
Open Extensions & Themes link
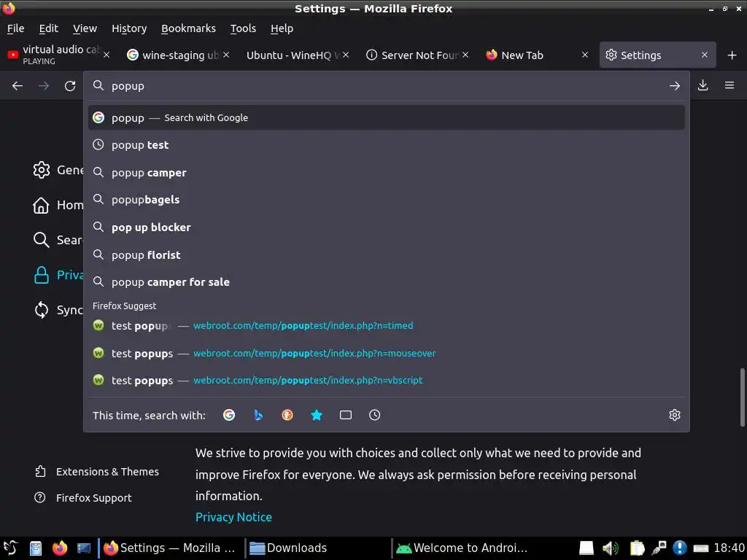click(x=97, y=472)
